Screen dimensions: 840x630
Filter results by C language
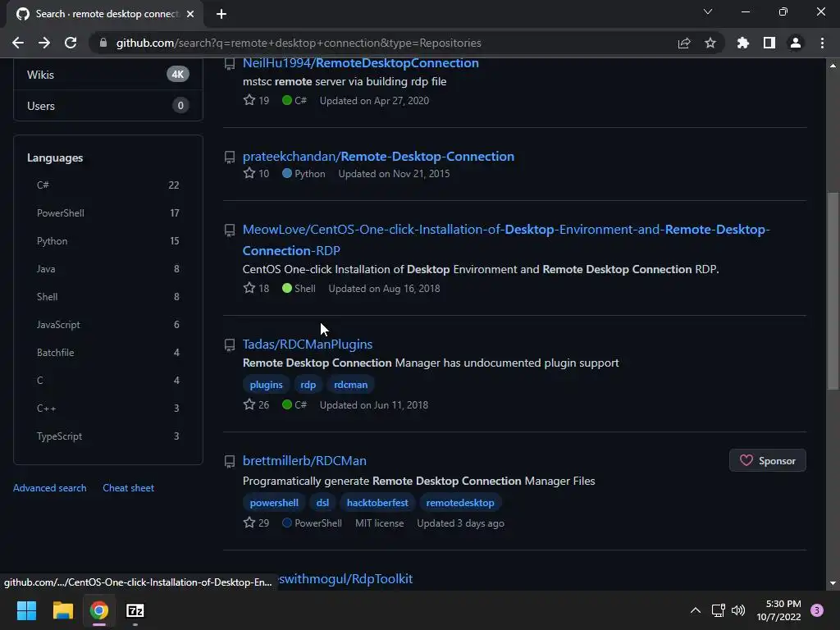(x=108, y=381)
